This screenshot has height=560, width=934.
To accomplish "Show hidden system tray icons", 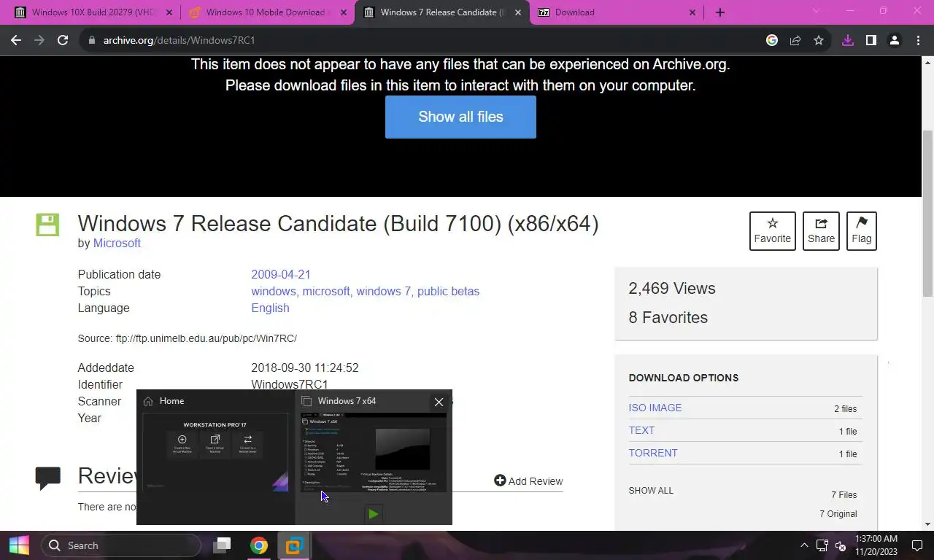I will coord(804,545).
